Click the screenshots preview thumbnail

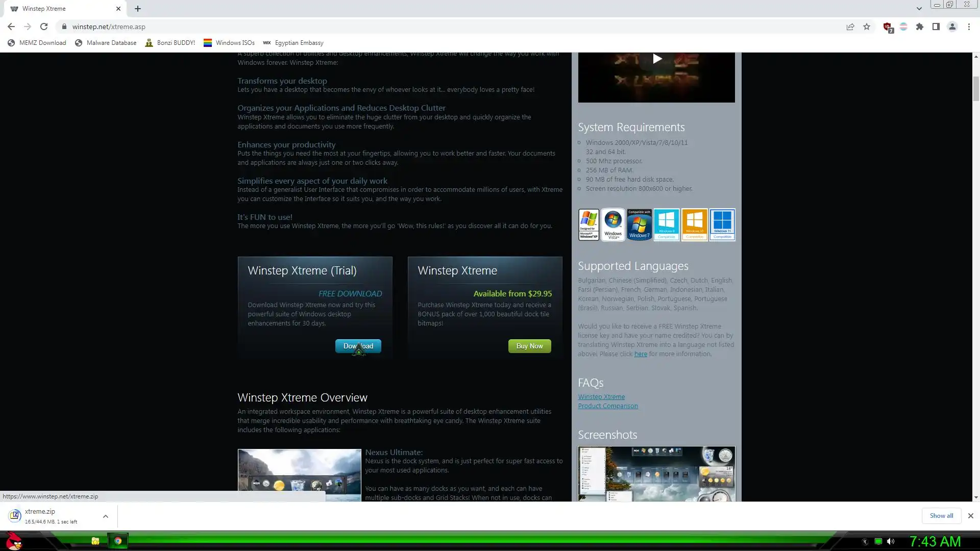656,473
